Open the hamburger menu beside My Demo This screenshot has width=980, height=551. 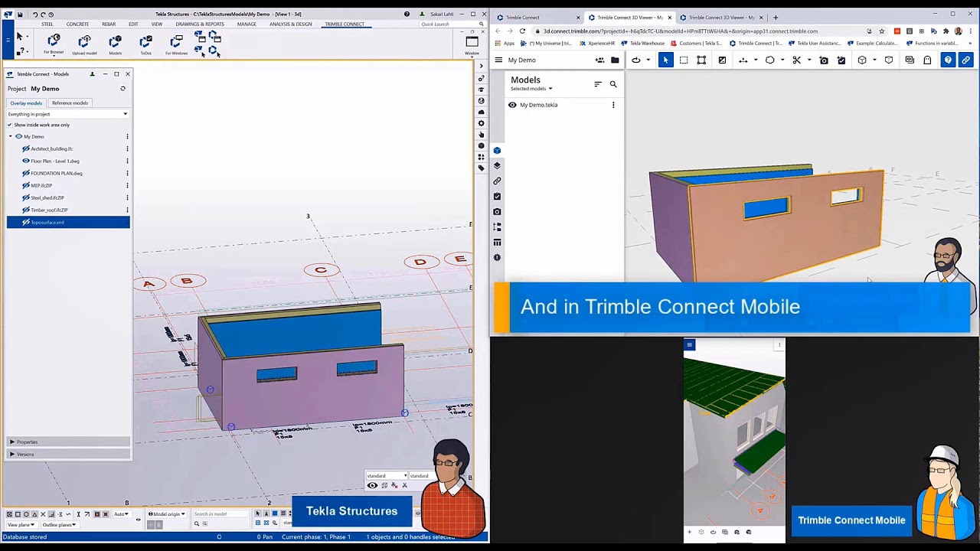498,60
